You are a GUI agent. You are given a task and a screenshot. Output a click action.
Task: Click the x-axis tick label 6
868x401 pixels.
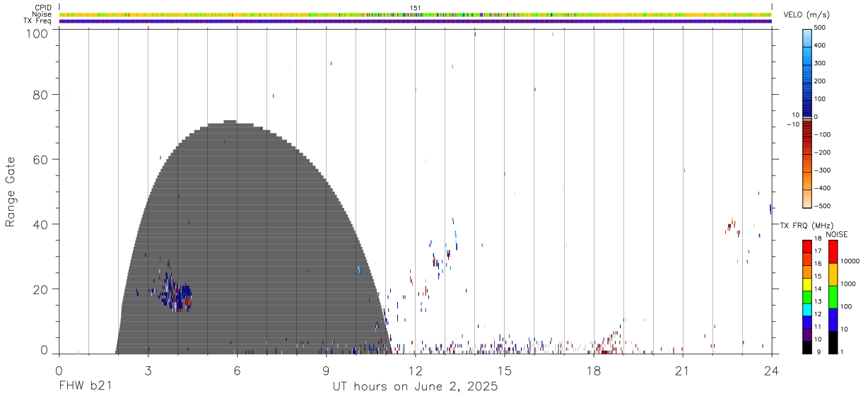coord(237,369)
